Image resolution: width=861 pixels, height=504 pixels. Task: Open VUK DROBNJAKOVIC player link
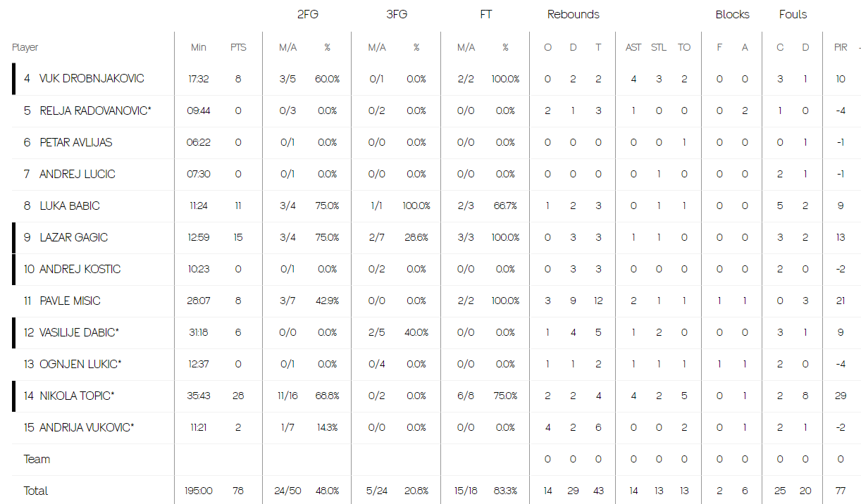(x=92, y=79)
